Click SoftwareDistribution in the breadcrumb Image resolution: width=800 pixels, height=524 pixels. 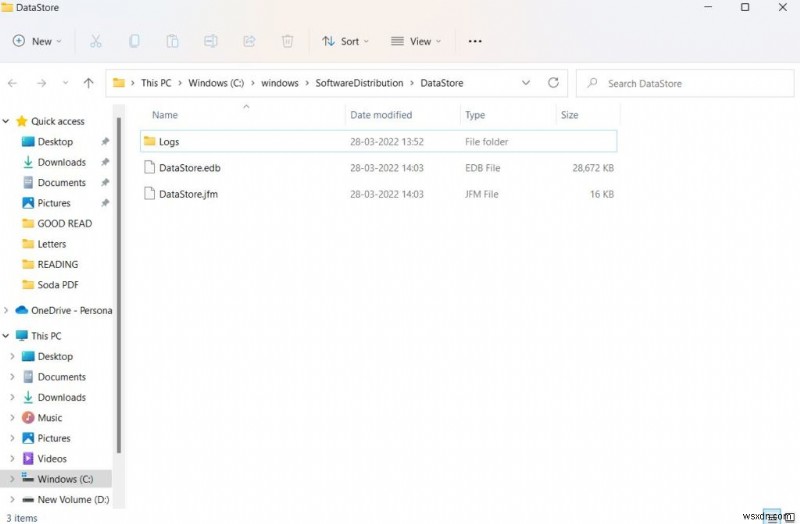point(359,83)
